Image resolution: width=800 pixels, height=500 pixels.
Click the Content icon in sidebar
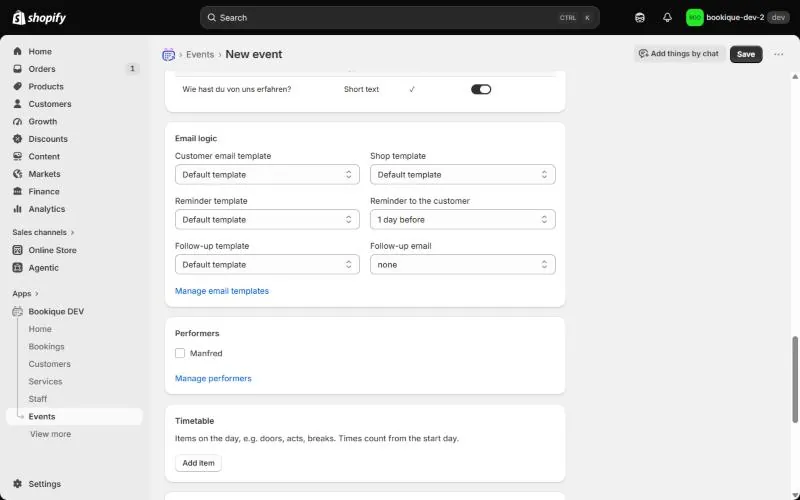click(18, 157)
